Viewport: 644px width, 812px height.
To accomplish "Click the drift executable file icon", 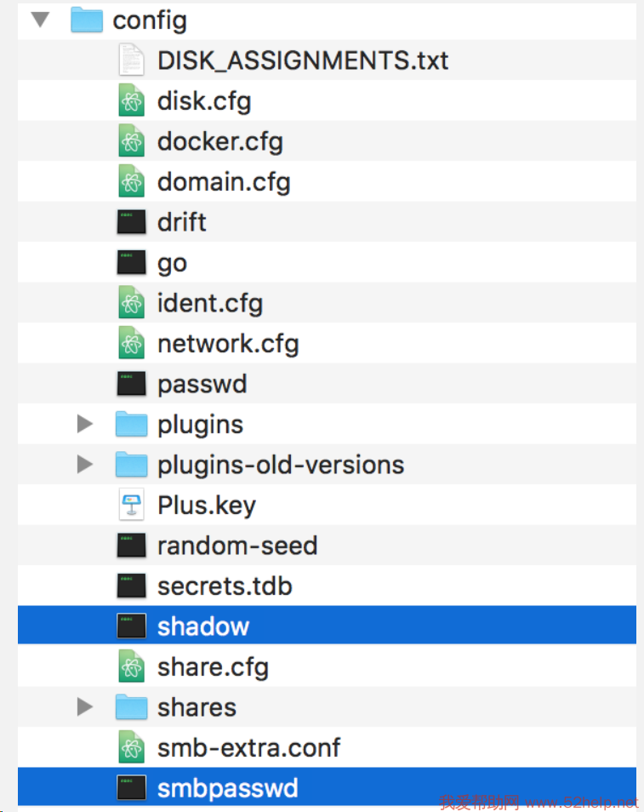I will 130,222.
